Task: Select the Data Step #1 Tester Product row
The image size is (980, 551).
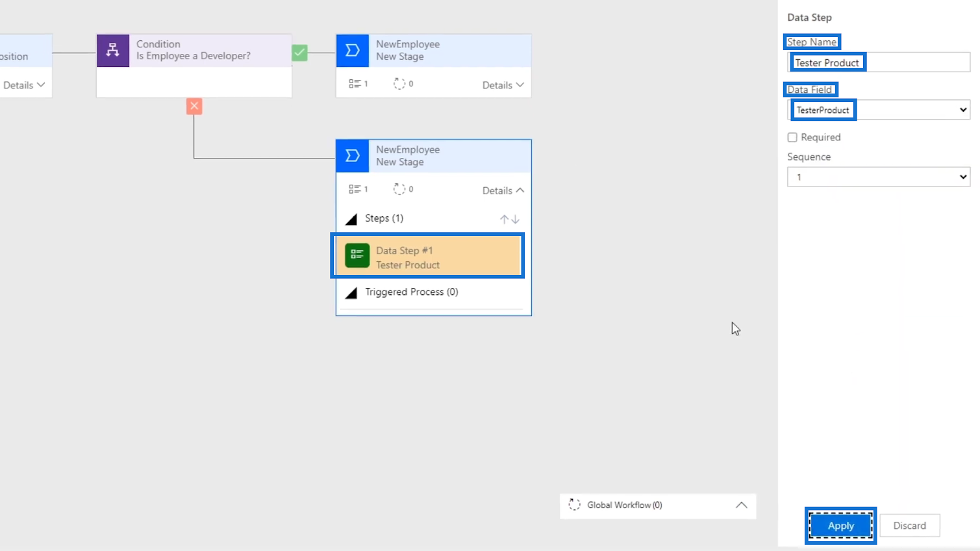Action: tap(429, 256)
